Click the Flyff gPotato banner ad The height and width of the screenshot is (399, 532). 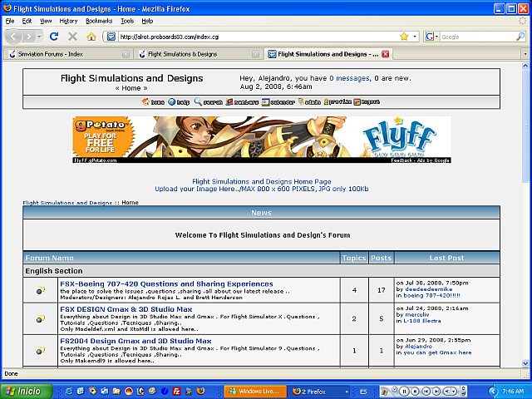(x=262, y=140)
